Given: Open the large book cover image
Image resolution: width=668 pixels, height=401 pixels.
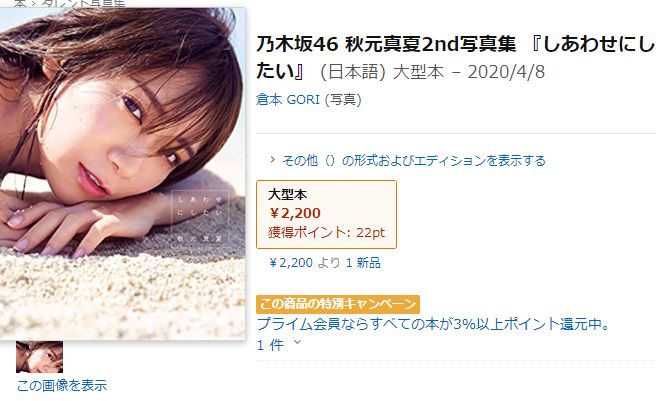Looking at the screenshot, I should click(122, 173).
